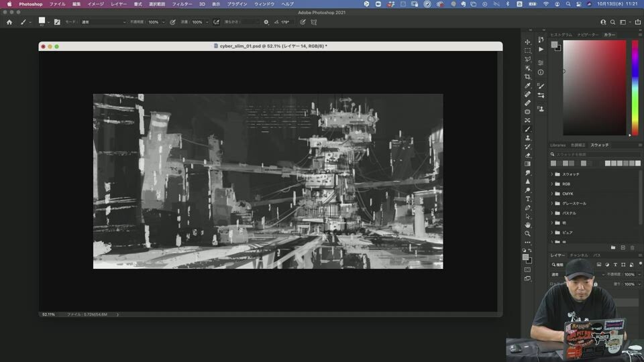The image size is (644, 362).
Task: Select the Move tool
Action: tap(528, 42)
